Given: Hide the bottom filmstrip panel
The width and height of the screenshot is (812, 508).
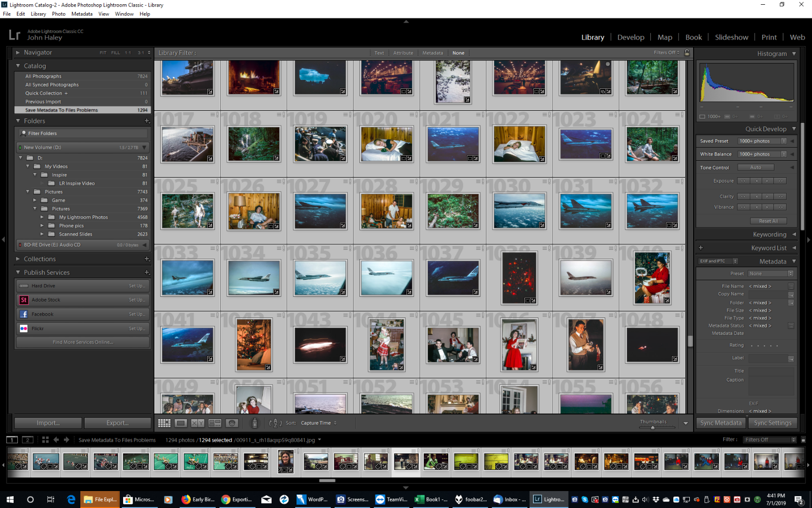Looking at the screenshot, I should click(406, 487).
